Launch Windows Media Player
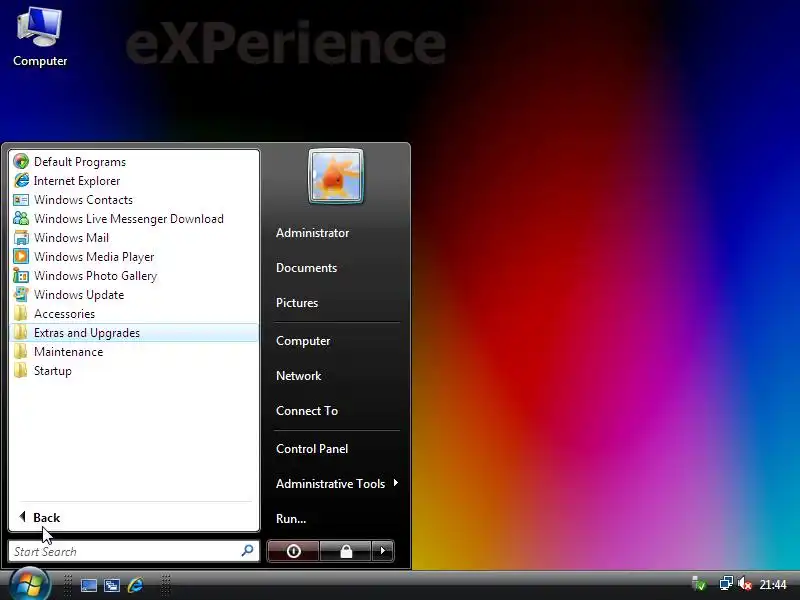 coord(134,257)
